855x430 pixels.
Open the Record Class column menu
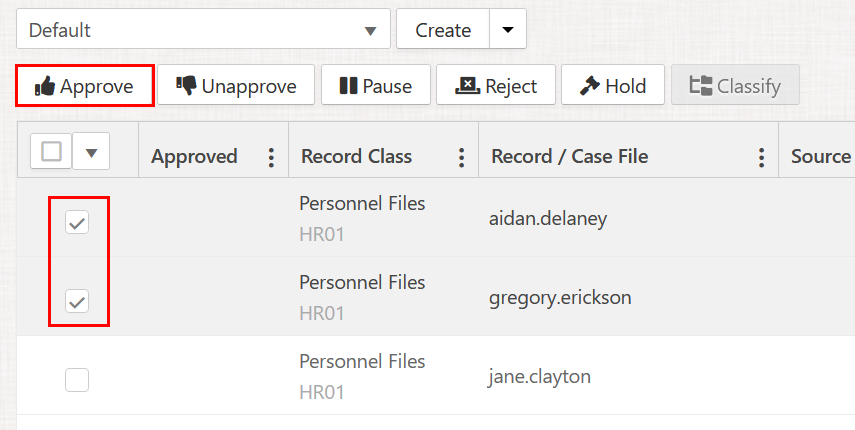[461, 157]
